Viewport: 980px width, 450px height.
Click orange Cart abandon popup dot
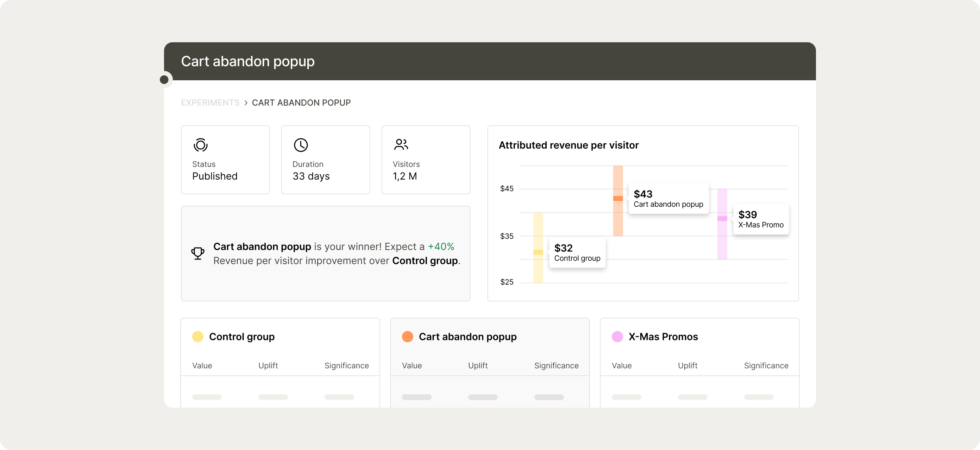(407, 337)
